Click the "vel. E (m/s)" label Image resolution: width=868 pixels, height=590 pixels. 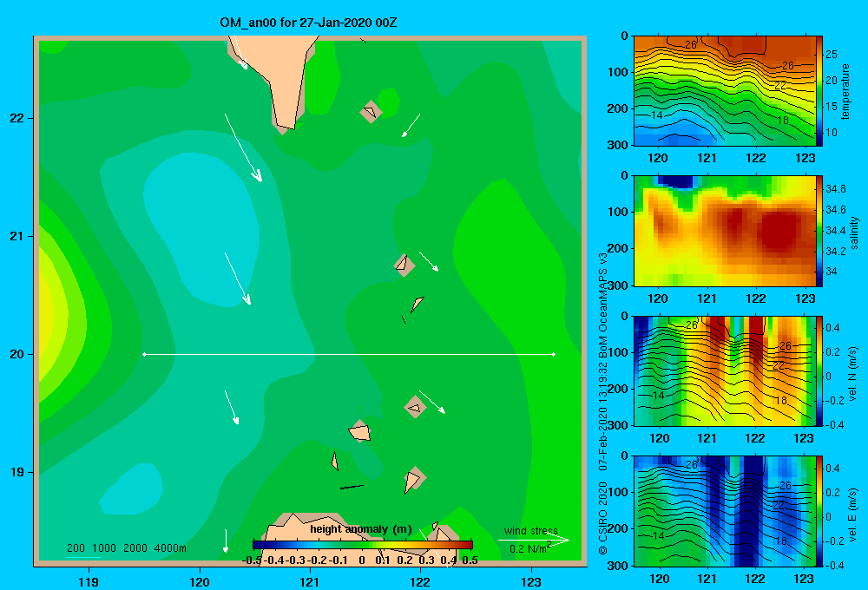tap(853, 515)
